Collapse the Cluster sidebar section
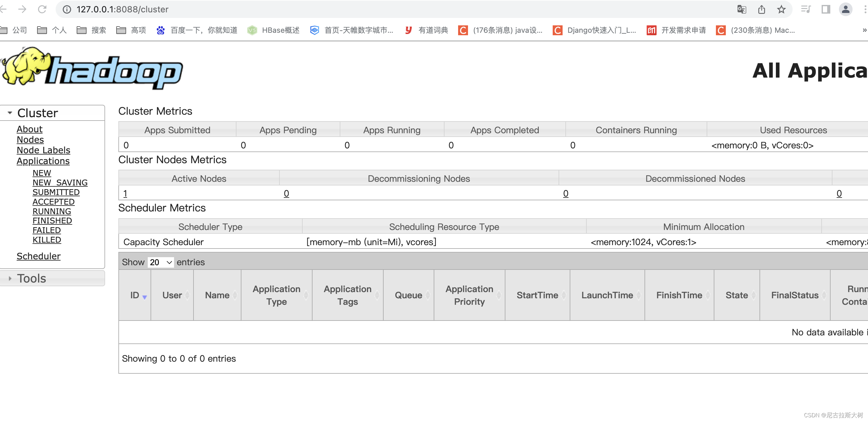The image size is (868, 421). [x=10, y=113]
